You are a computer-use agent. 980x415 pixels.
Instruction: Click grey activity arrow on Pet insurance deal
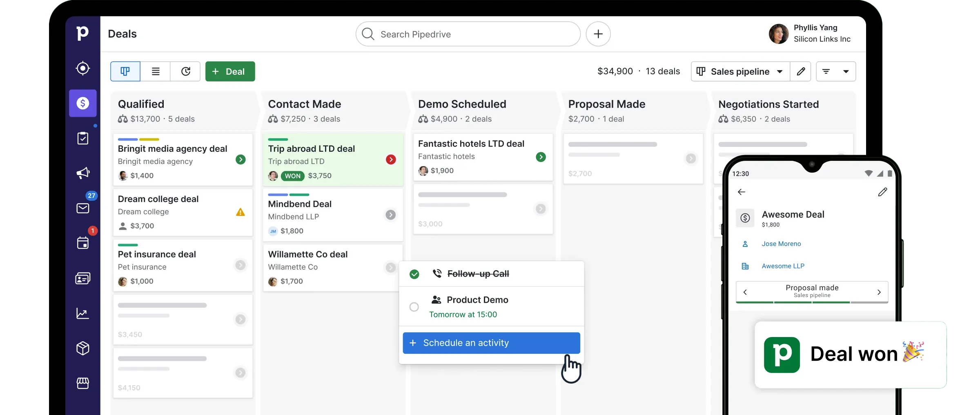pyautogui.click(x=241, y=265)
